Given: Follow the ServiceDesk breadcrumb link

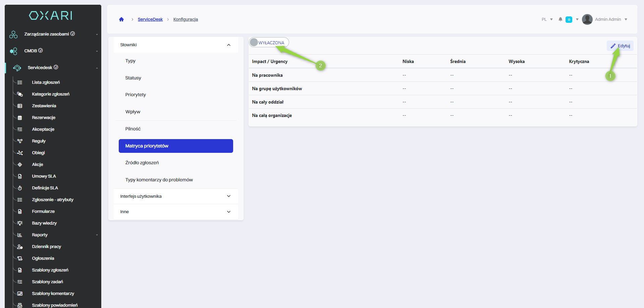Looking at the screenshot, I should click(x=150, y=19).
